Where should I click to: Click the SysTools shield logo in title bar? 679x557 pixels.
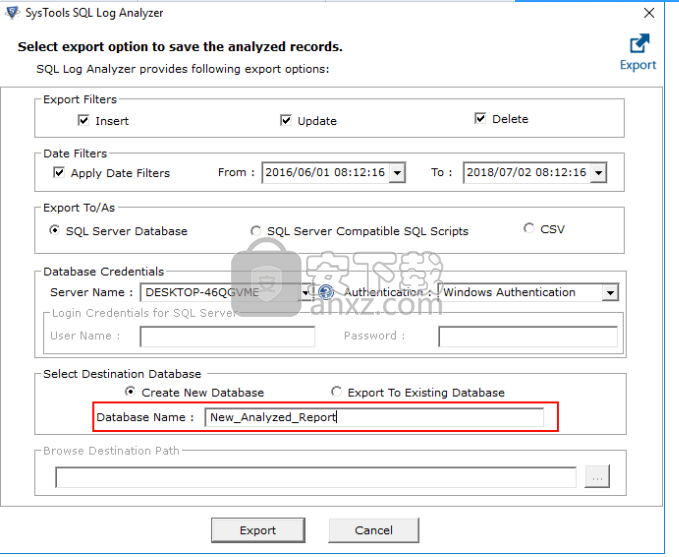pyautogui.click(x=13, y=13)
